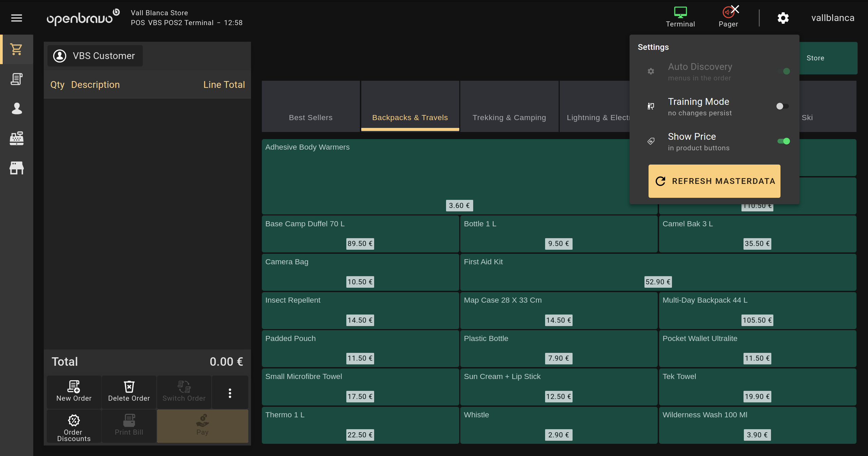Open the vallblanca user menu
The height and width of the screenshot is (456, 868).
point(832,18)
